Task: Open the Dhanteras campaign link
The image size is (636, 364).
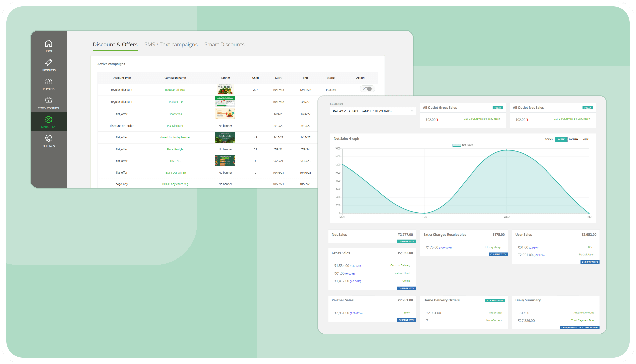Action: point(175,114)
